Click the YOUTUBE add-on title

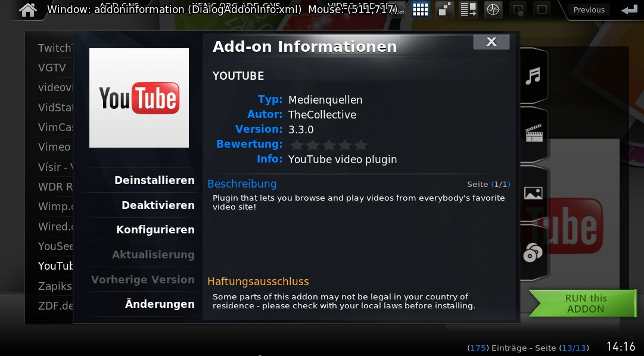(x=238, y=76)
